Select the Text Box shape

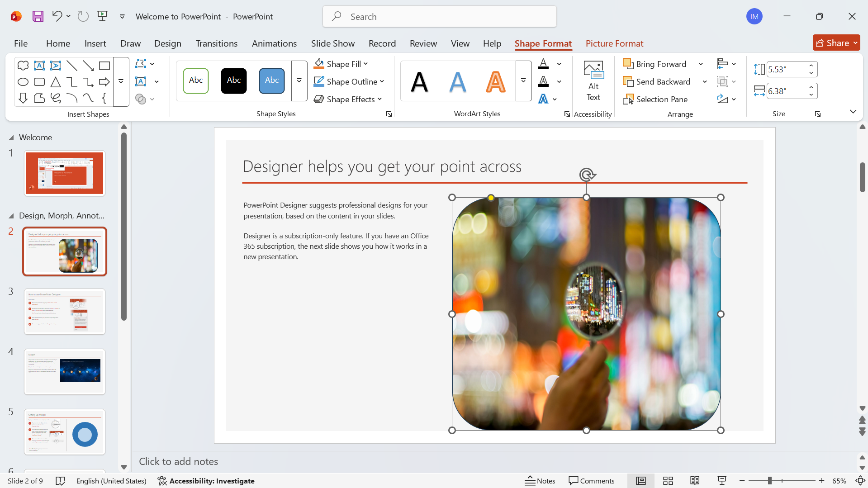click(39, 66)
